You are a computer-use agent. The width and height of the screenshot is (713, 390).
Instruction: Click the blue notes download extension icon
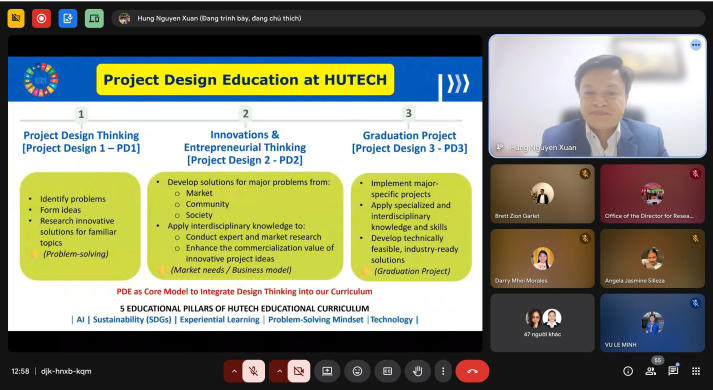(68, 19)
